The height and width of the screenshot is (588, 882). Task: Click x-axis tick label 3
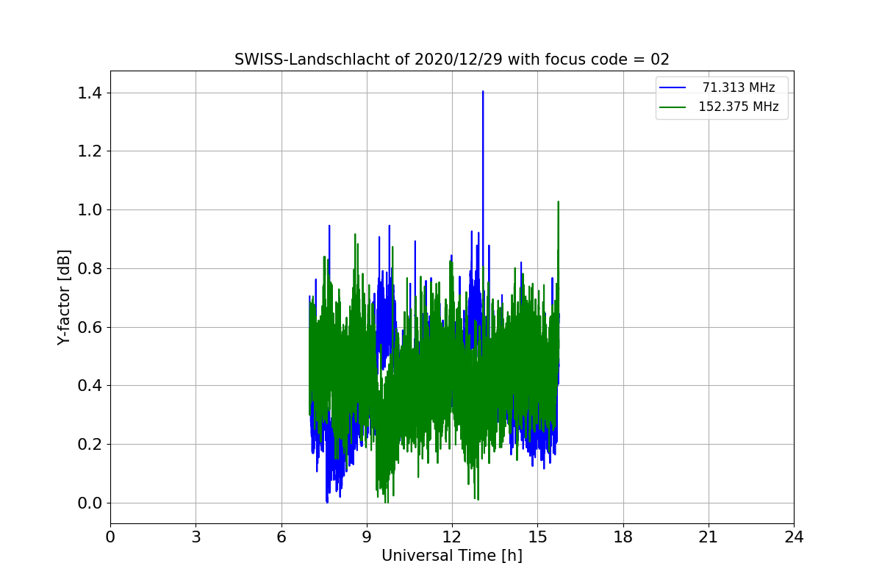point(196,537)
